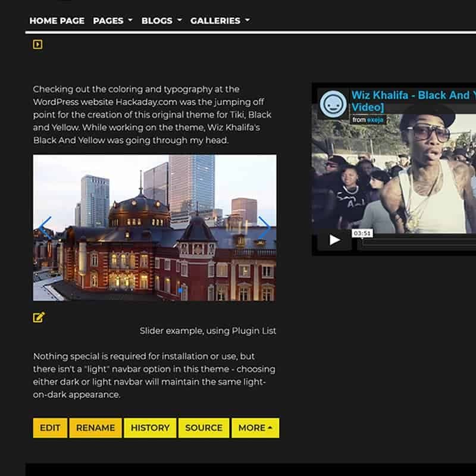Click the Tokyo Station slider image
Screen dimensions: 476x476
tap(155, 250)
